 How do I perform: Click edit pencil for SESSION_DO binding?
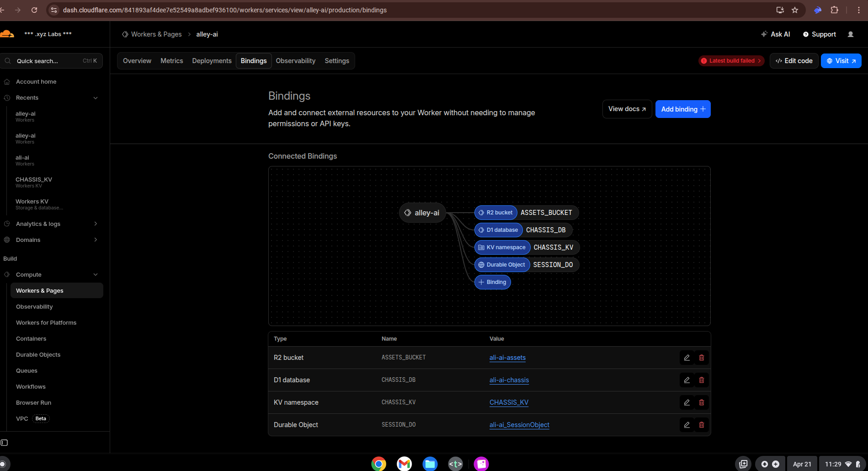[687, 425]
